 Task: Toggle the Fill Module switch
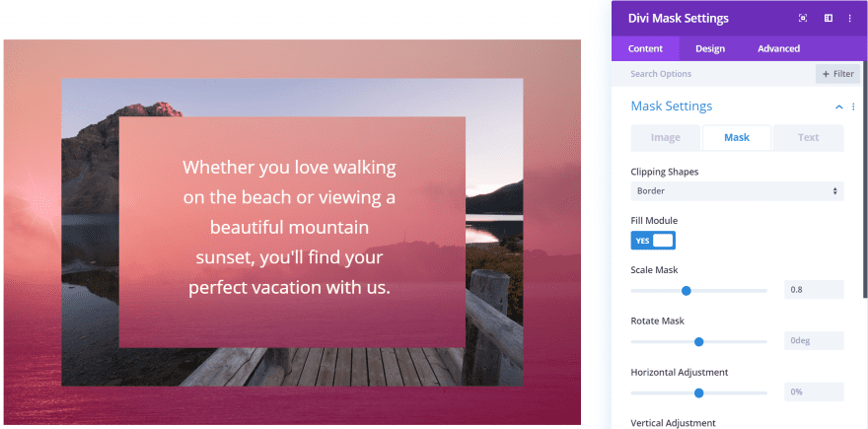click(653, 241)
